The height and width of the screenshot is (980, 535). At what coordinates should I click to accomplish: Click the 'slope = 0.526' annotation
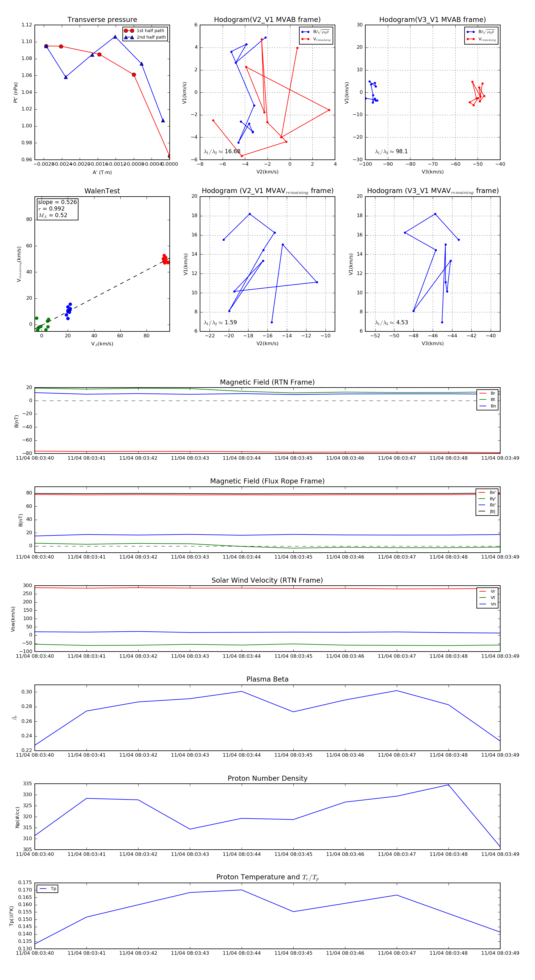click(57, 202)
